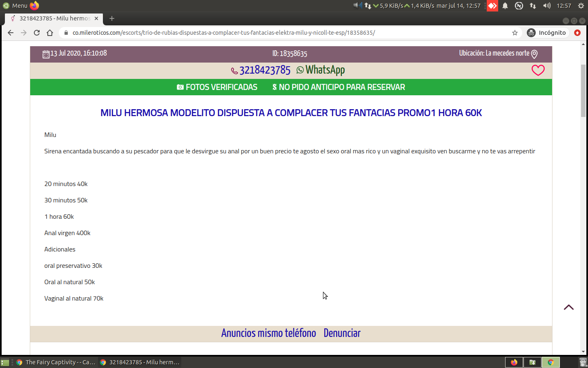Click the red extension icon beside Incógnito
The image size is (588, 368).
click(x=577, y=33)
